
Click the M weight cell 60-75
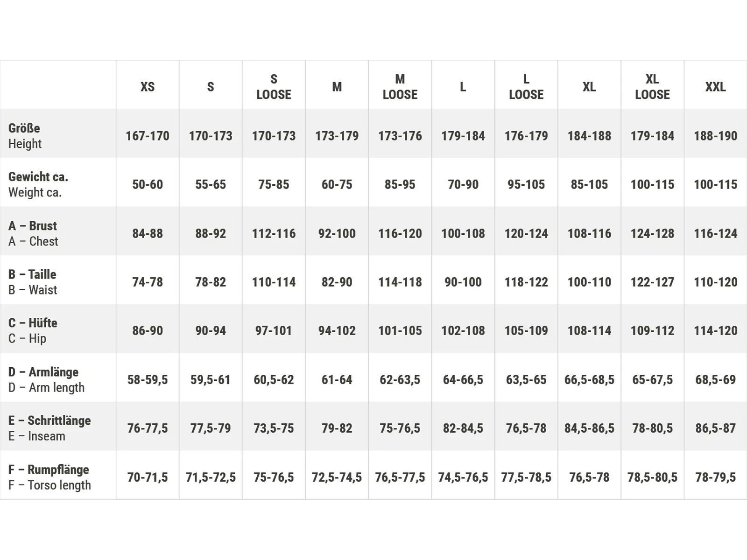337,184
